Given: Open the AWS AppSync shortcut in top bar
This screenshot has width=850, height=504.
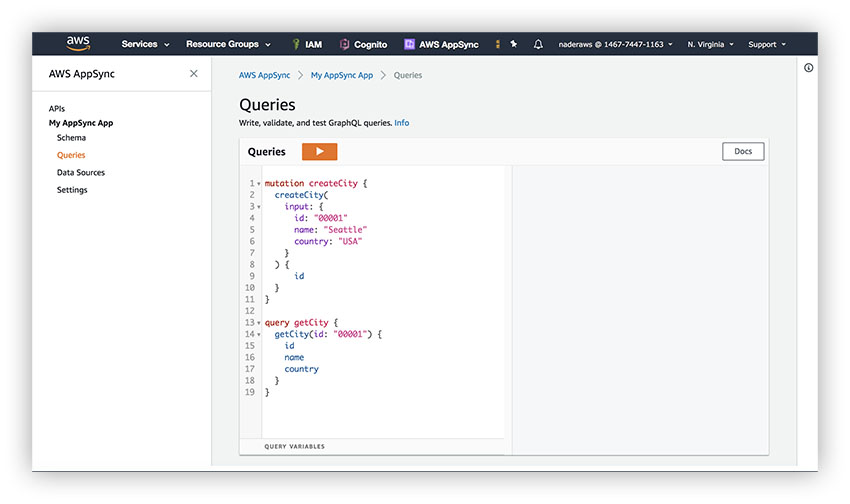Looking at the screenshot, I should pos(441,44).
